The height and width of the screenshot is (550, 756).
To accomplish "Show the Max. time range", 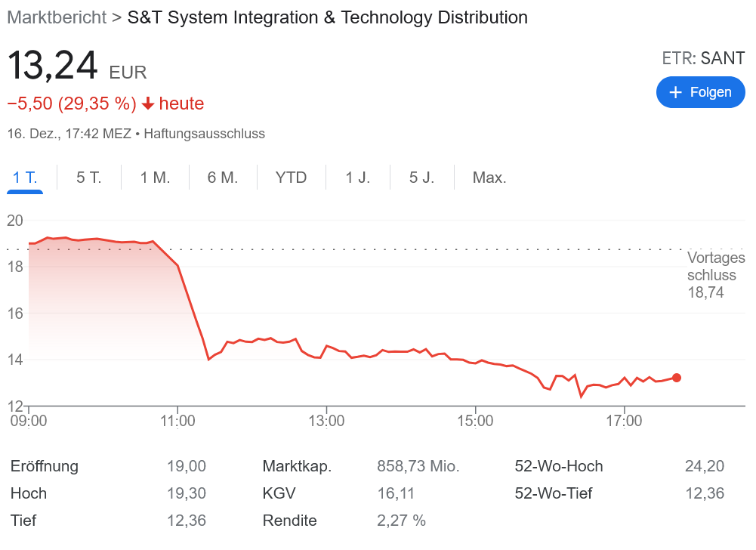I will [x=489, y=178].
